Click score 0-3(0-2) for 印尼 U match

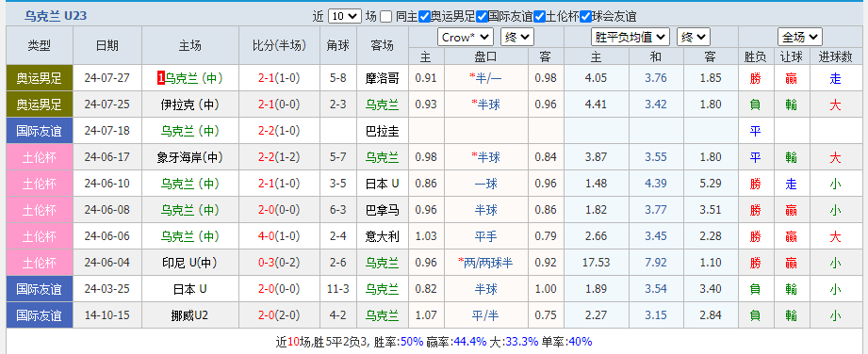[x=279, y=263]
